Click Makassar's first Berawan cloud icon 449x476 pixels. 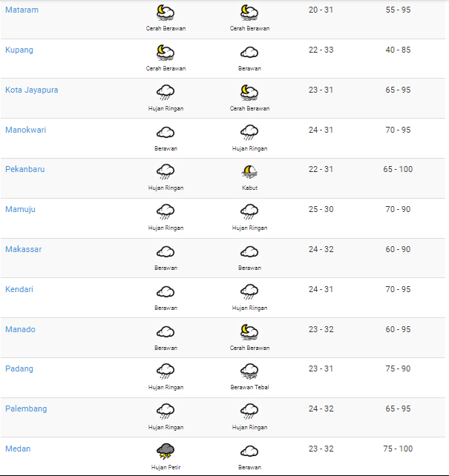click(165, 251)
